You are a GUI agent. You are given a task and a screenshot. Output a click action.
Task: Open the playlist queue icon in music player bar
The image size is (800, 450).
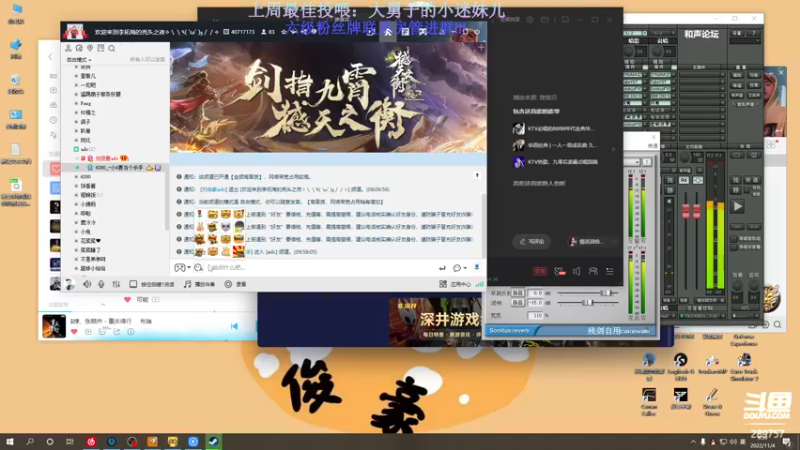coord(610,271)
